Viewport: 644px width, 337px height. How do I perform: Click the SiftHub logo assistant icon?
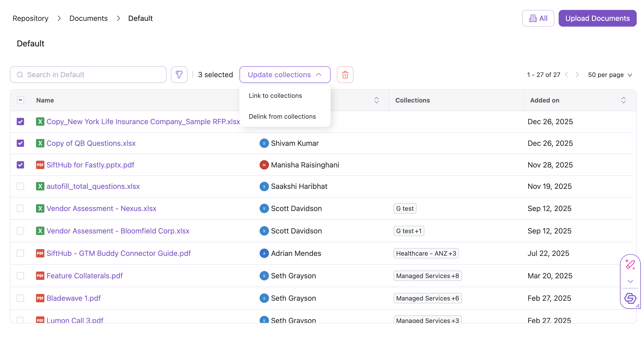pyautogui.click(x=630, y=298)
